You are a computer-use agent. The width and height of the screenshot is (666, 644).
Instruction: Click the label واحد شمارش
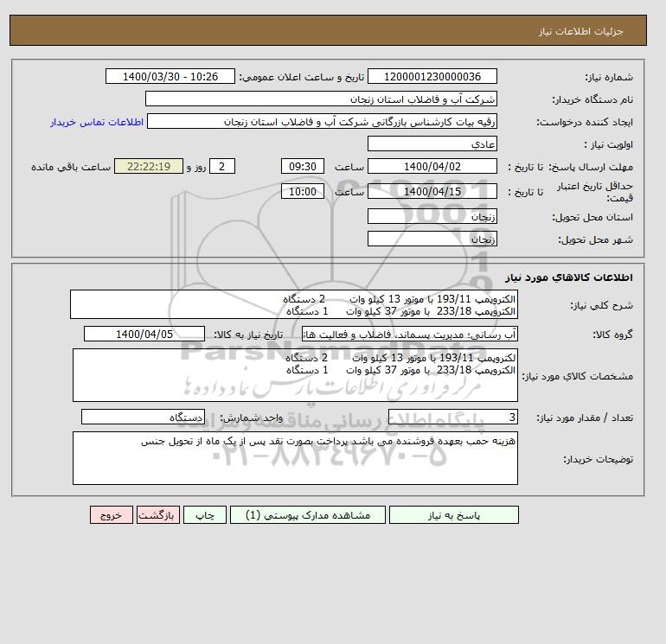pyautogui.click(x=252, y=418)
